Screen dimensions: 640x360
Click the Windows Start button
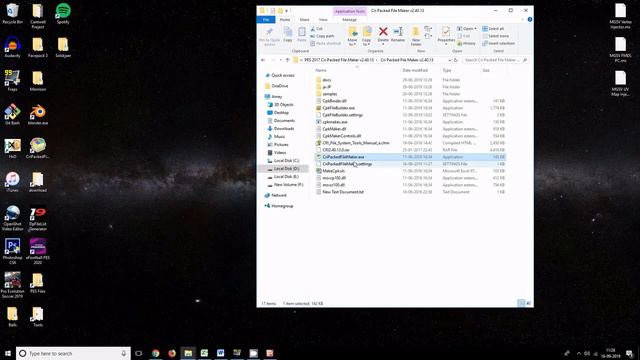tap(8, 353)
